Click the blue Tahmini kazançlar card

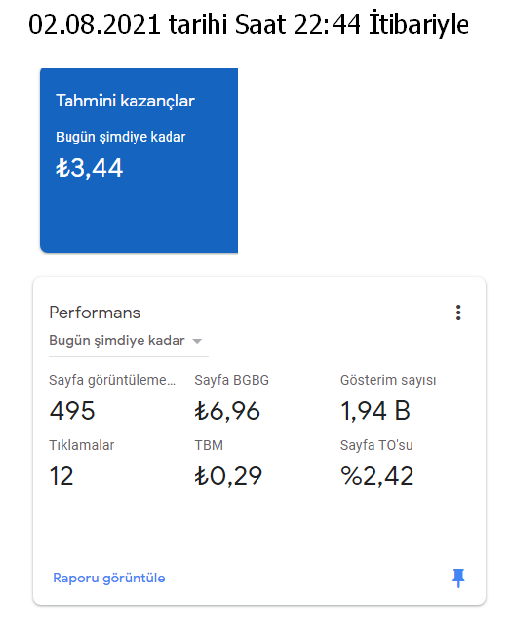(139, 160)
